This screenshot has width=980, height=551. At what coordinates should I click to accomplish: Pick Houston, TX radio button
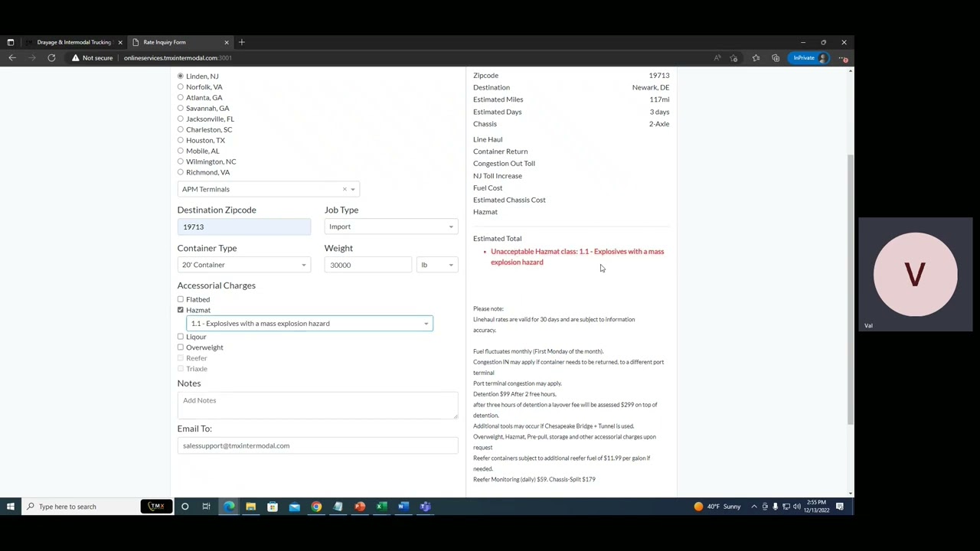tap(181, 140)
